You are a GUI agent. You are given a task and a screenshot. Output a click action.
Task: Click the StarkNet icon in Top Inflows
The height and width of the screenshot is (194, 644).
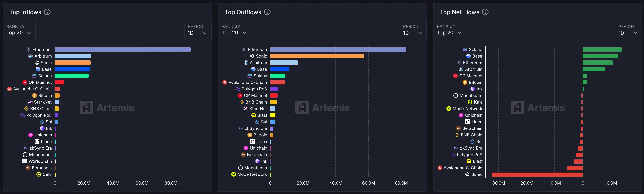click(x=30, y=102)
